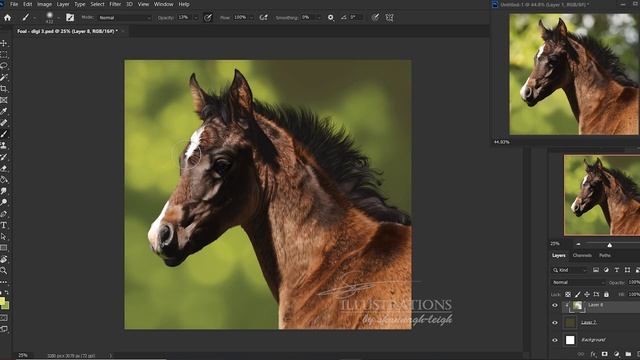
Task: Add a layer mask
Action: 605,354
